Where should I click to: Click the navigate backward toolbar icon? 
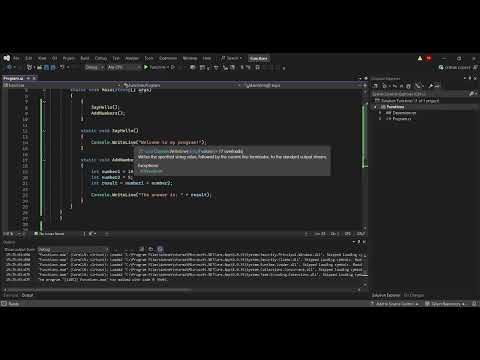pyautogui.click(x=9, y=67)
